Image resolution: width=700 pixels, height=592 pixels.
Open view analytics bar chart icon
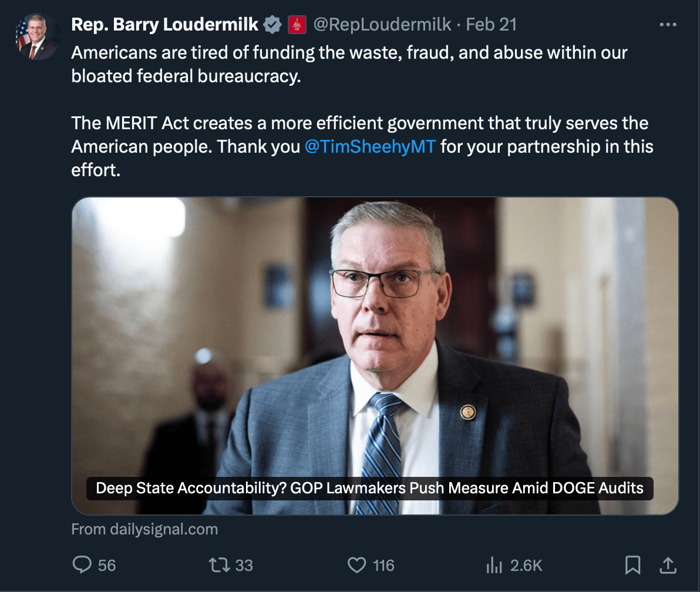click(x=493, y=565)
